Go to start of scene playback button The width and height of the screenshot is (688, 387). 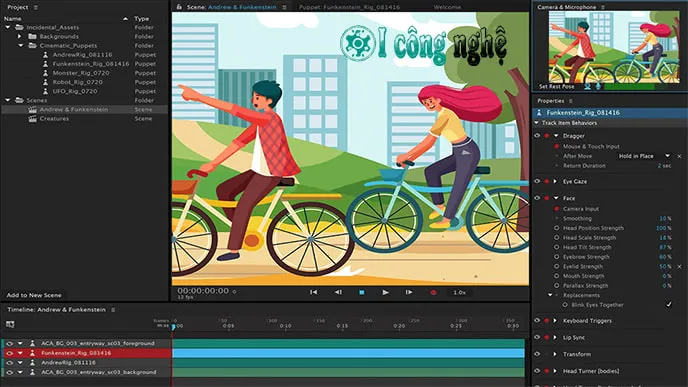(x=313, y=292)
